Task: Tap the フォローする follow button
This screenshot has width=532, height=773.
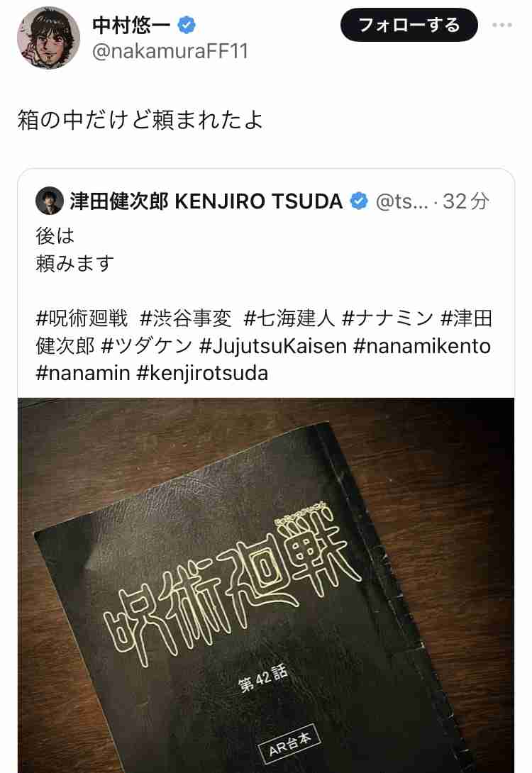Action: [x=409, y=25]
